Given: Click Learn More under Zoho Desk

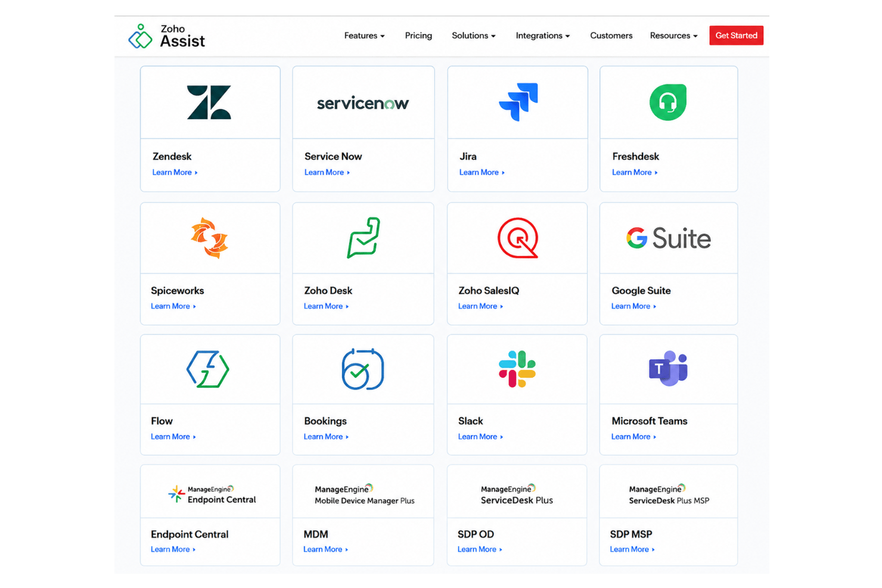Looking at the screenshot, I should [x=326, y=306].
